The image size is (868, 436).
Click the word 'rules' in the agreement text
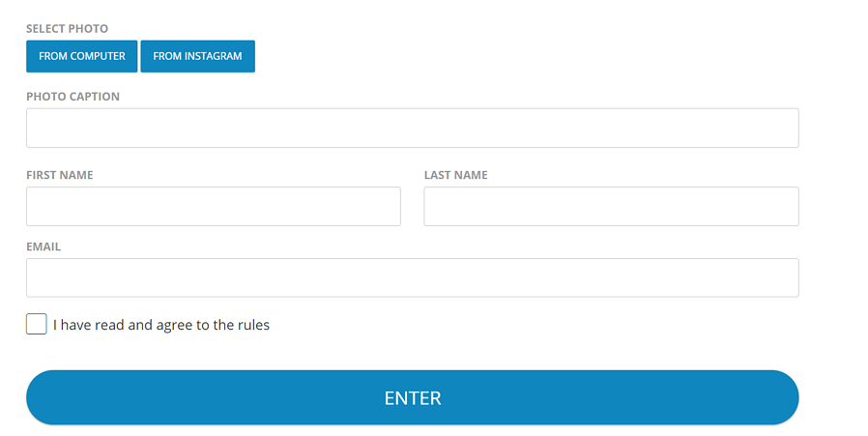pyautogui.click(x=252, y=325)
